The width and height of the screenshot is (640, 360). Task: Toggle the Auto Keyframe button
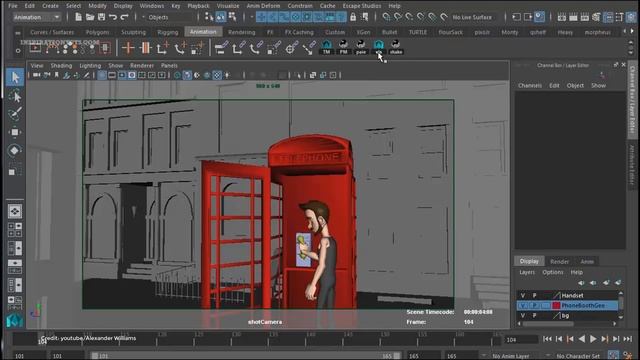(613, 356)
